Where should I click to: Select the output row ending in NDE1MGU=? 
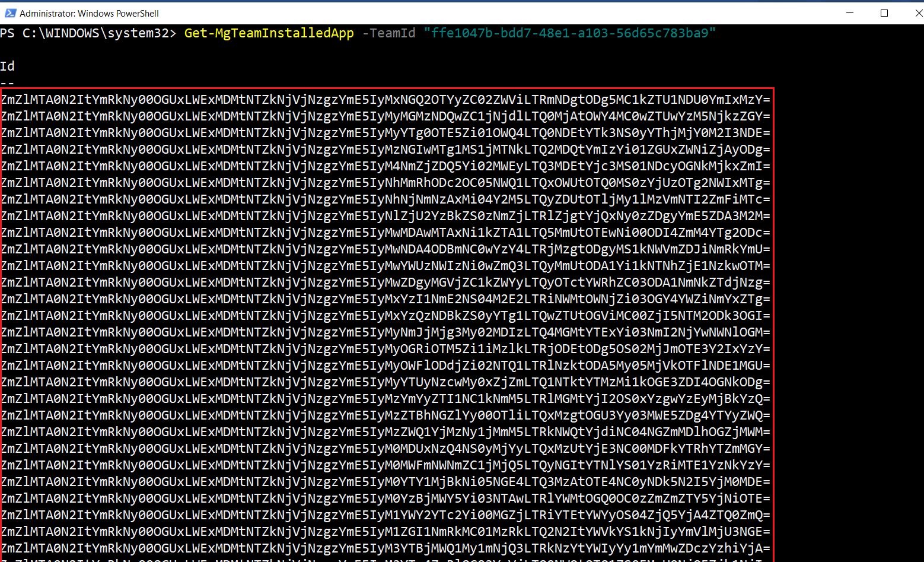click(385, 366)
